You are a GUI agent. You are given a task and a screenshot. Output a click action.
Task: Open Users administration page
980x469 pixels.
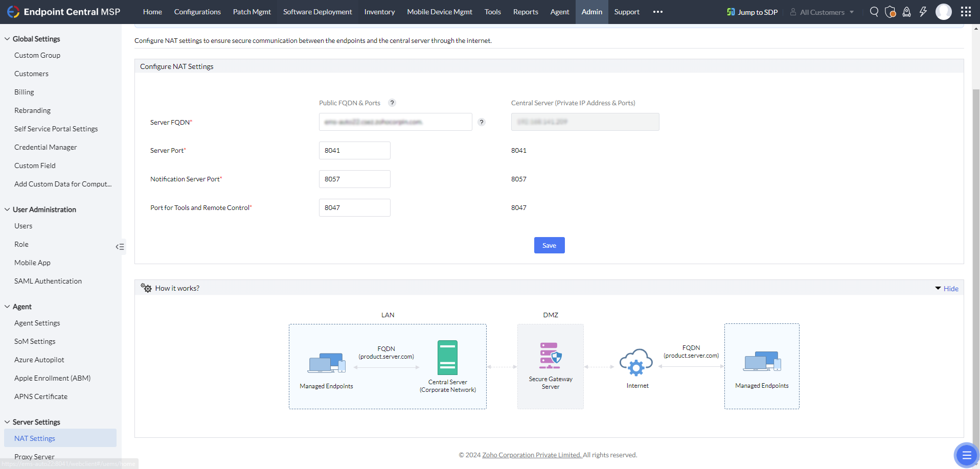tap(23, 226)
